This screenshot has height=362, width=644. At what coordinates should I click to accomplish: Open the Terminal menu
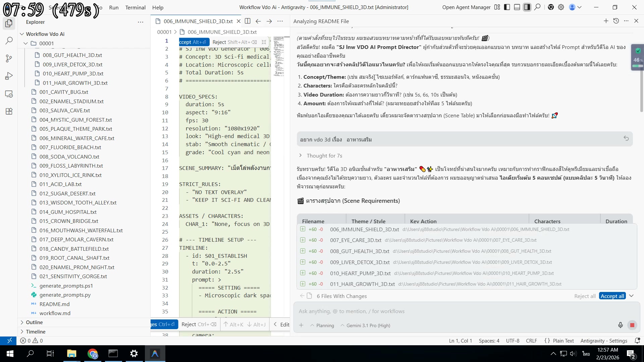(135, 7)
